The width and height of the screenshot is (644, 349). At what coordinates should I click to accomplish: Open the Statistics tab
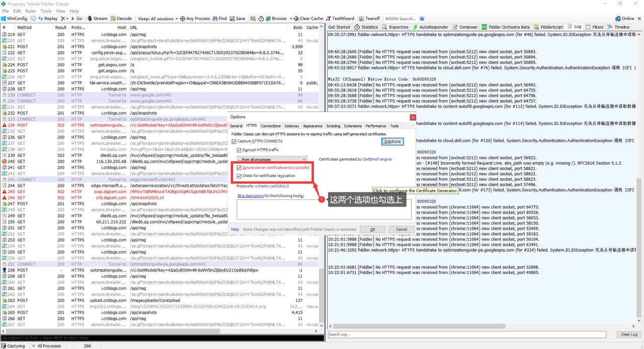point(366,27)
